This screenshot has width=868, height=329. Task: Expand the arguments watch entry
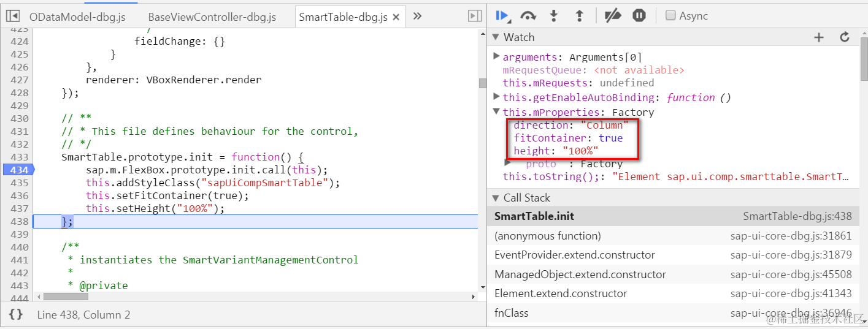pos(496,56)
